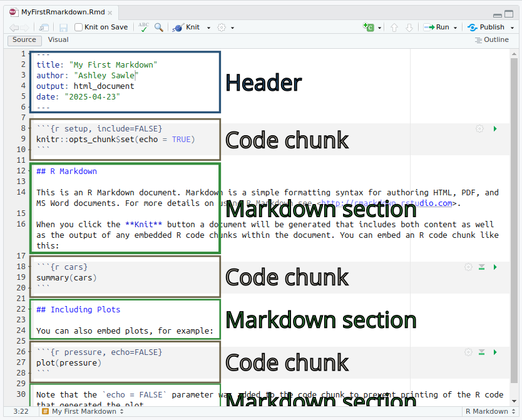522x420 pixels.
Task: Run all chunks above the pressure chunk
Action: [x=481, y=352]
